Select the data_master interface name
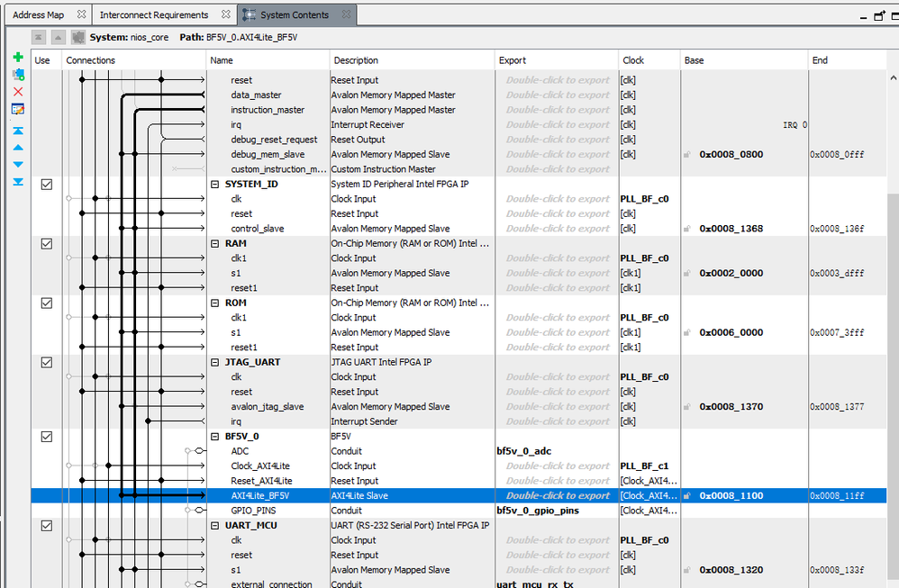This screenshot has height=588, width=899. coord(257,95)
